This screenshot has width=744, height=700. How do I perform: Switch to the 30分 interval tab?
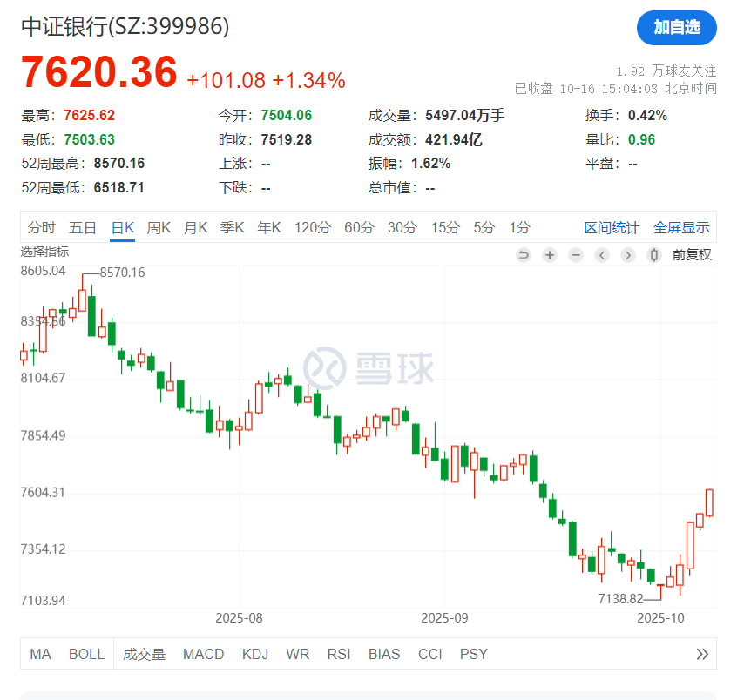click(402, 227)
